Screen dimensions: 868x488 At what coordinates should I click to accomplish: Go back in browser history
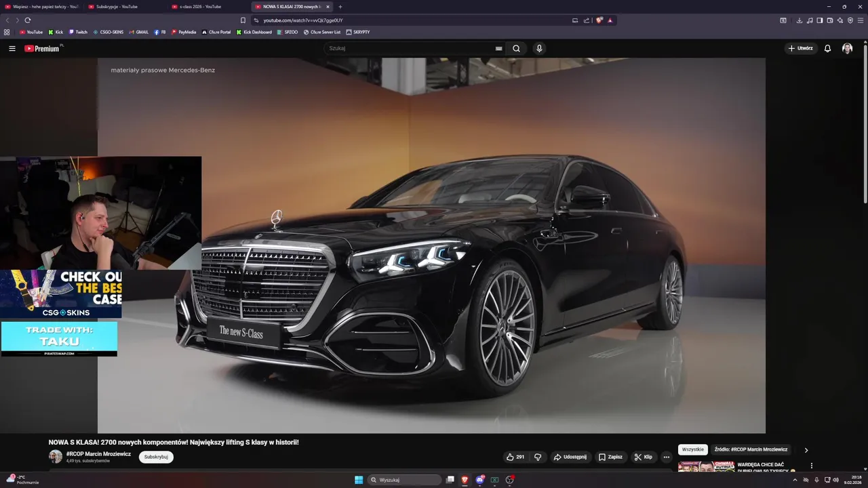[7, 20]
